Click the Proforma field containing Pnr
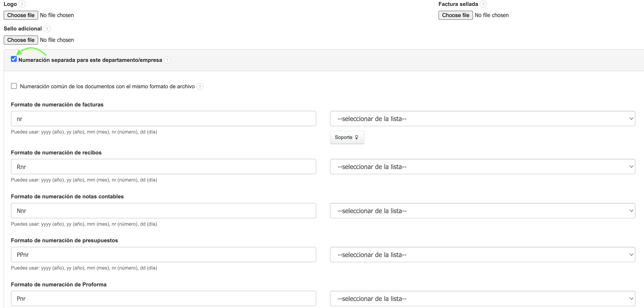 (x=163, y=298)
